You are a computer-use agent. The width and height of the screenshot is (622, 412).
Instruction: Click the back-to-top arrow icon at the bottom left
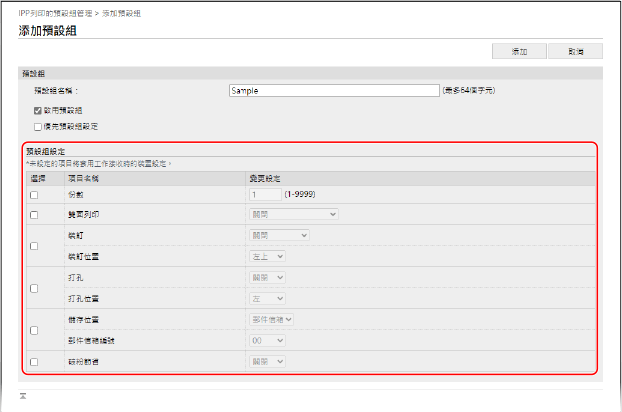point(23,396)
